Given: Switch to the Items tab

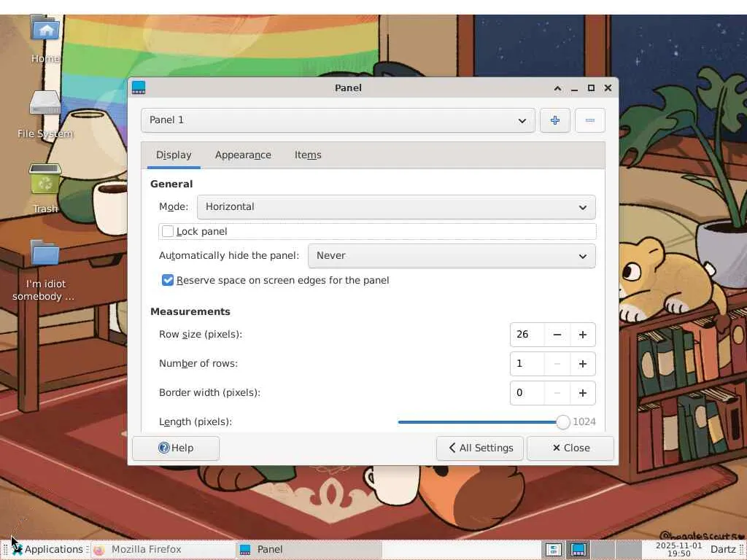Looking at the screenshot, I should 308,155.
